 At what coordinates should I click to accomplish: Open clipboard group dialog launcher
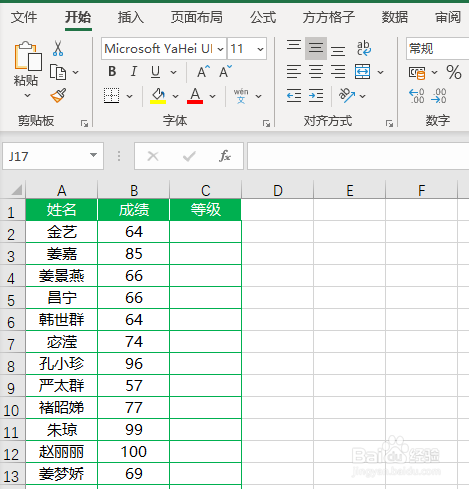84,124
